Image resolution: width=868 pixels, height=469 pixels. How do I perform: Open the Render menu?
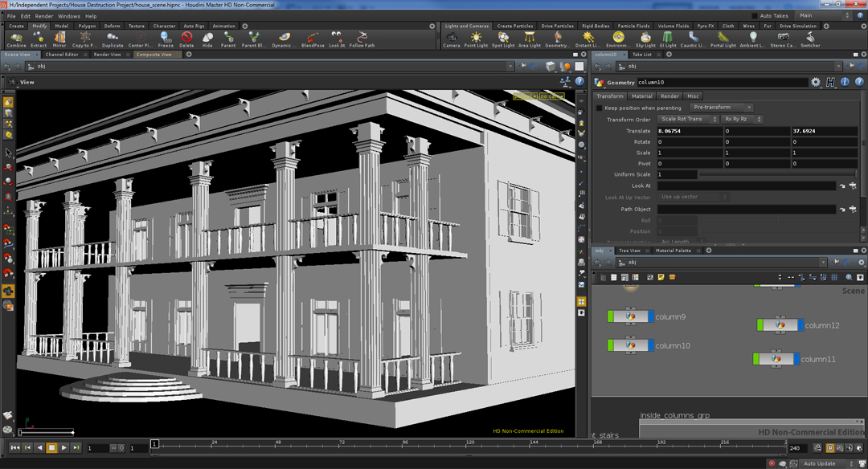44,16
